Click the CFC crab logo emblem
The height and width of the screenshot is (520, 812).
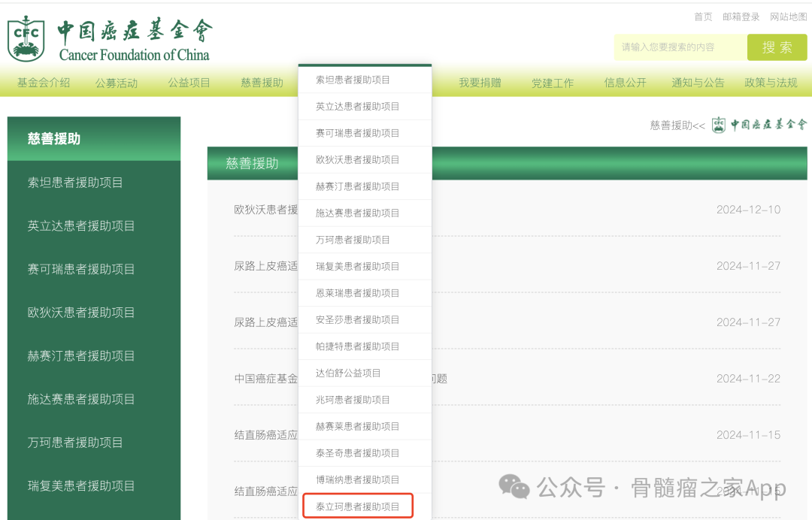point(26,38)
